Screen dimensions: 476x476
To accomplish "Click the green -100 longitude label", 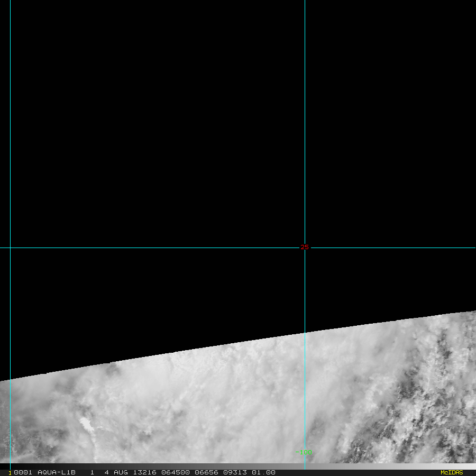I will pos(304,452).
